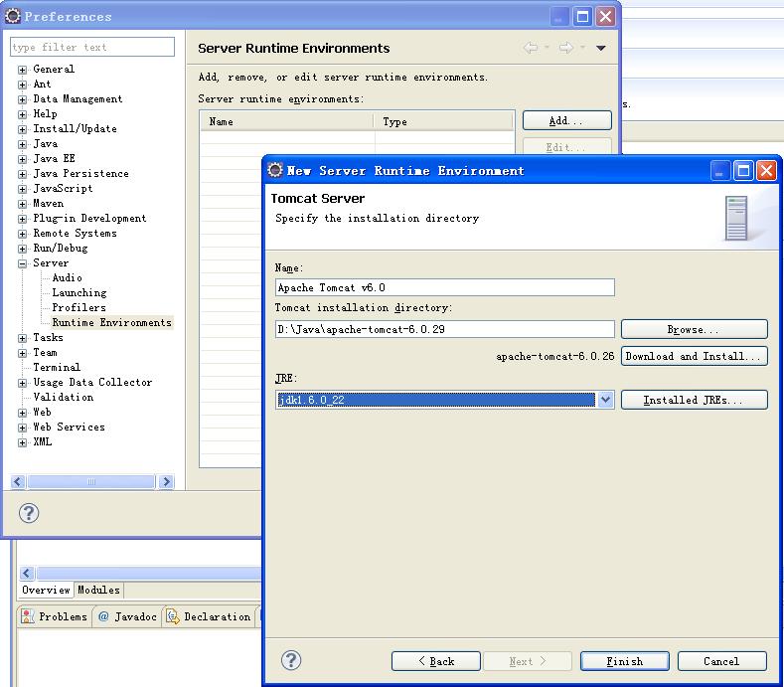
Task: Expand the Java EE node
Action: 22,159
